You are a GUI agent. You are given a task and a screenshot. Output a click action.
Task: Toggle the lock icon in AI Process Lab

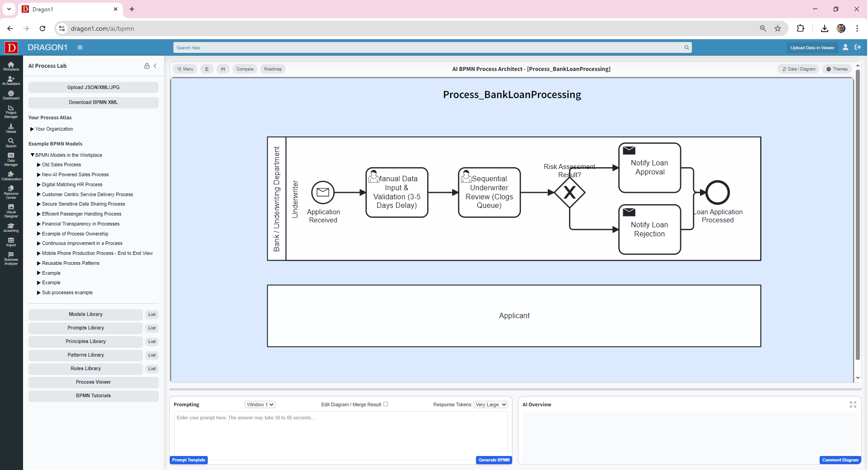(147, 66)
